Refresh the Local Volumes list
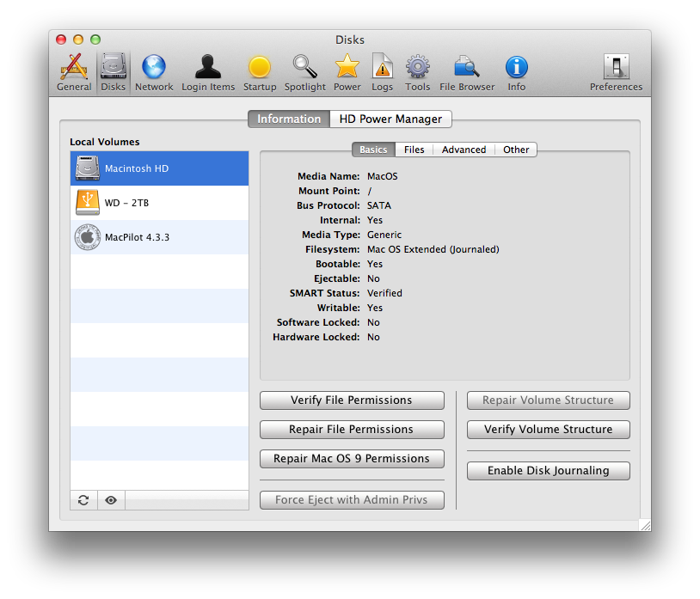700x599 pixels. [83, 500]
